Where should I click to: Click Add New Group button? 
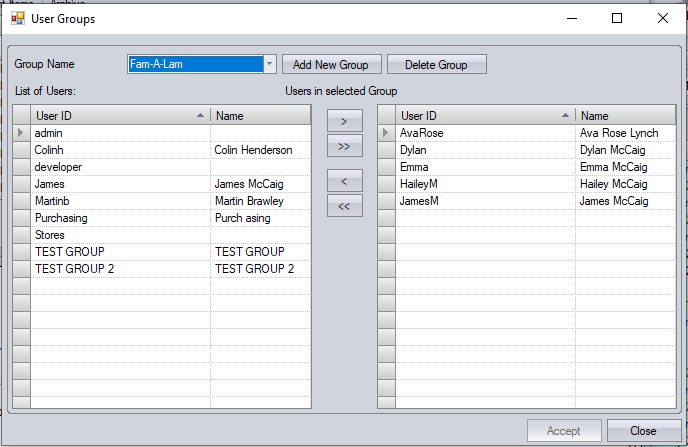(x=330, y=64)
